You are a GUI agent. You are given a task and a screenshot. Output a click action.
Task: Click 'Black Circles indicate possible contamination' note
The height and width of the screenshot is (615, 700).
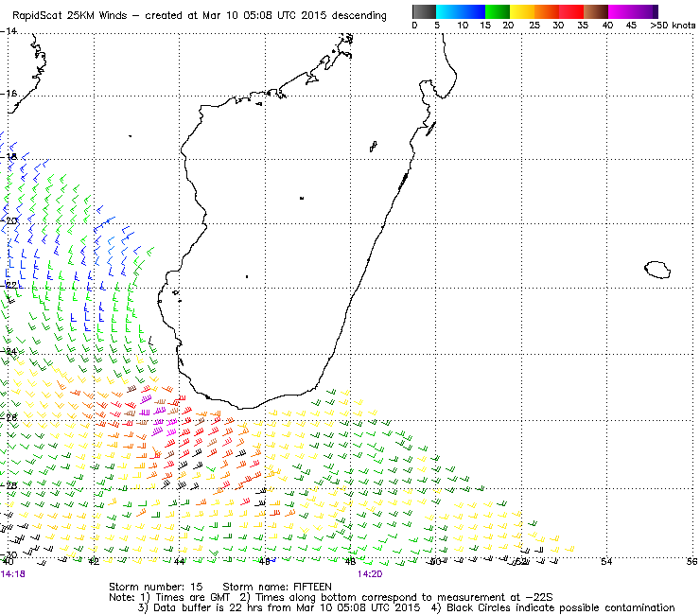(x=560, y=607)
